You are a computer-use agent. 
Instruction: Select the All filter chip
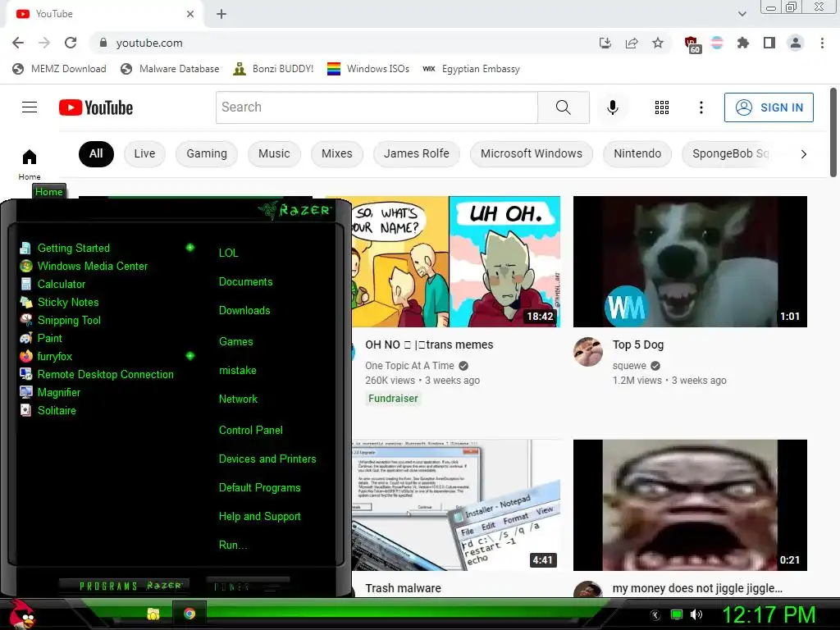96,153
